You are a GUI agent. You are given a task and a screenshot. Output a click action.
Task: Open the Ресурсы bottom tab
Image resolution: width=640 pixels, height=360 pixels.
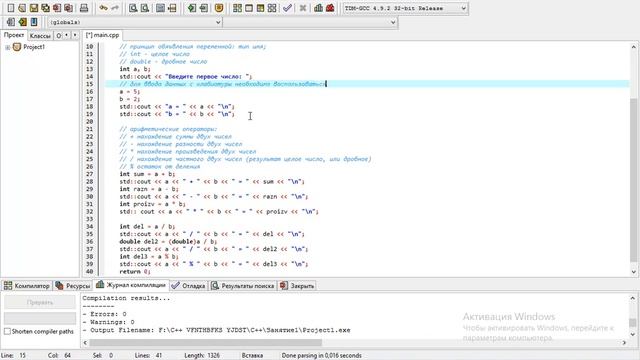[73, 286]
